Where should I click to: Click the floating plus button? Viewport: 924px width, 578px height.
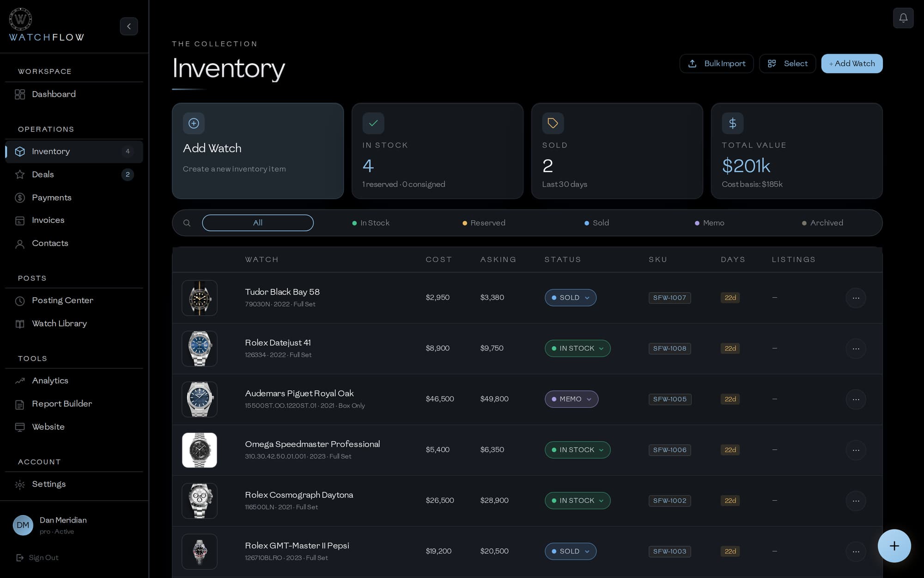[894, 546]
